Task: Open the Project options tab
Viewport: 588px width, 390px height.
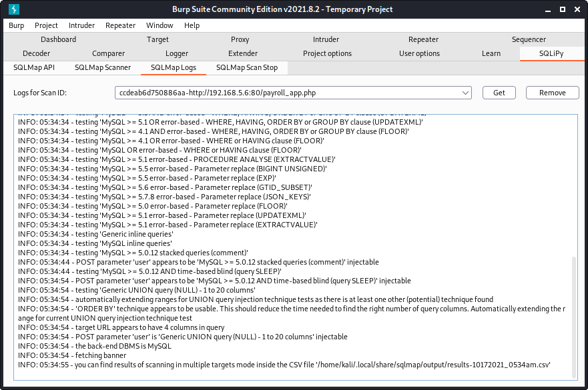Action: click(x=327, y=53)
